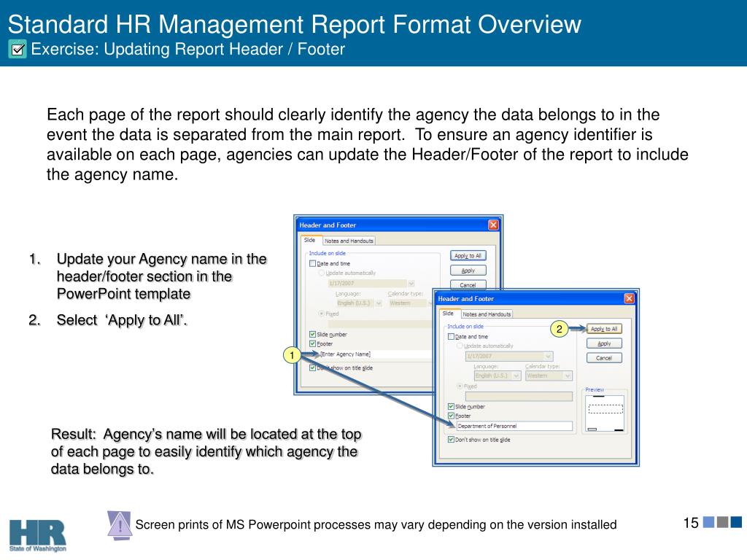
Task: Tick Date and time in the front dialog
Action: 451,337
